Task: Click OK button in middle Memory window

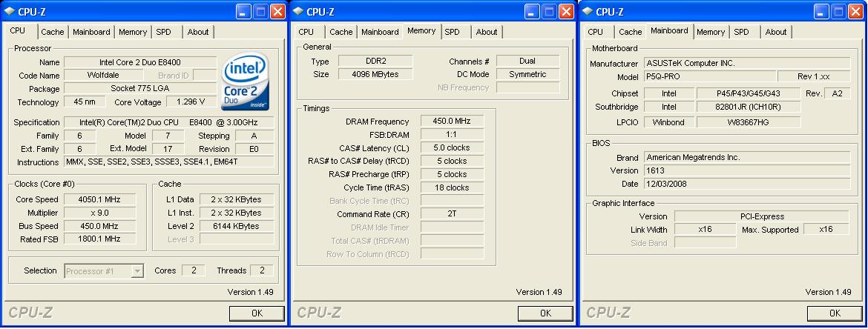Action: click(x=545, y=313)
